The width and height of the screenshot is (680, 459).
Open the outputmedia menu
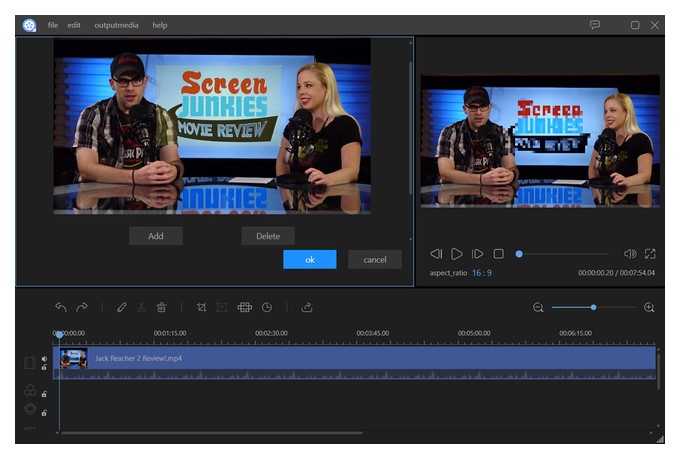pos(116,25)
